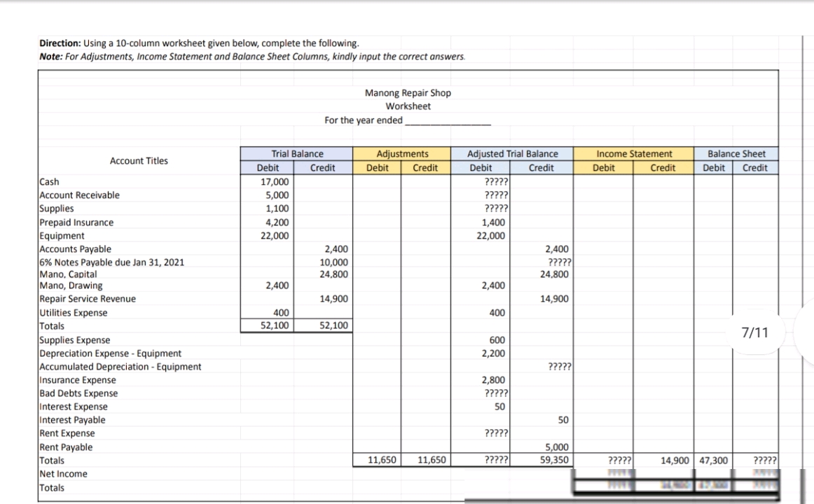The width and height of the screenshot is (814, 504).
Task: Select Depreciation Expense cell showing 2,200
Action: [x=494, y=353]
